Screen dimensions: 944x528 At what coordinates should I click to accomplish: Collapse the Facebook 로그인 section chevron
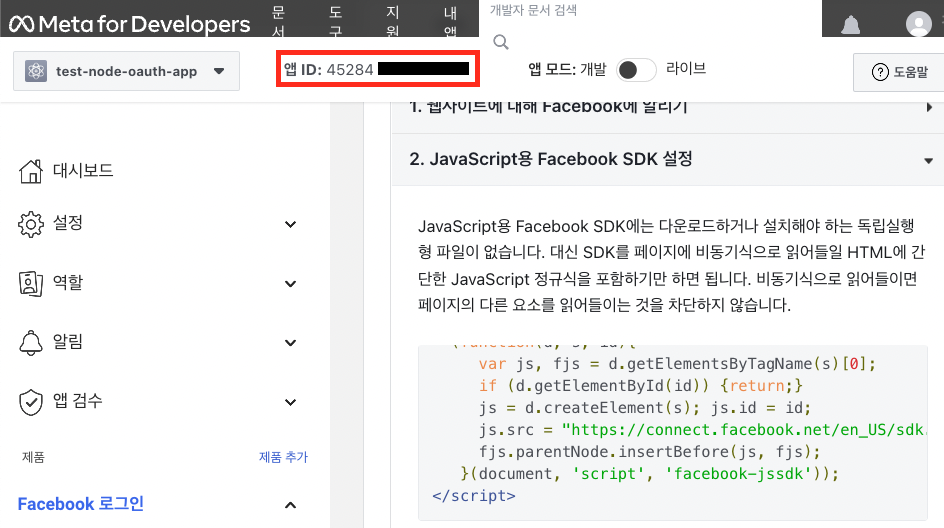point(290,505)
